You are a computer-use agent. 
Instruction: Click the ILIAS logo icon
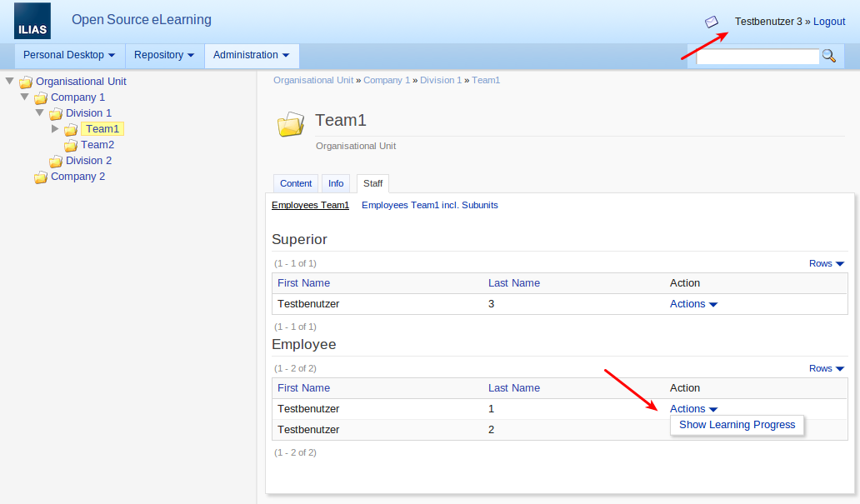[32, 22]
